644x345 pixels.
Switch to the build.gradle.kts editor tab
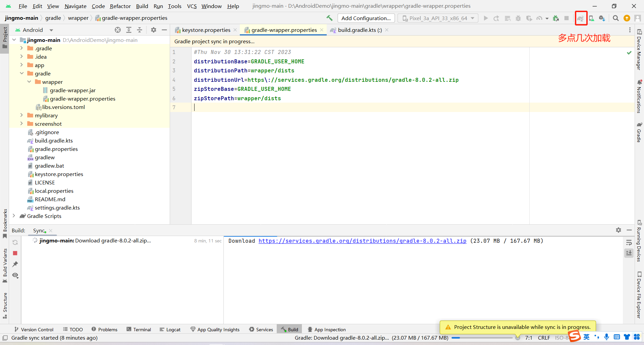[x=360, y=30]
